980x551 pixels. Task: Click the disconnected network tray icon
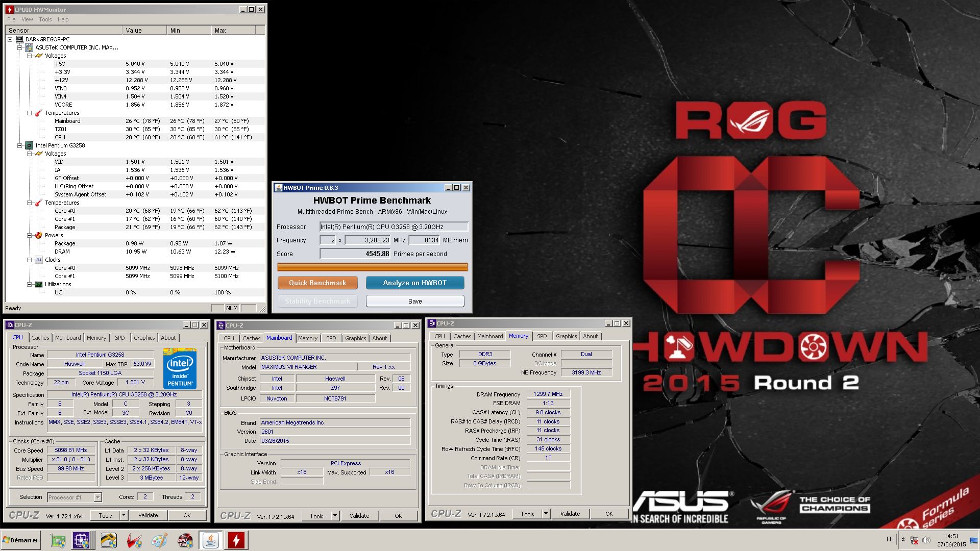pyautogui.click(x=914, y=540)
